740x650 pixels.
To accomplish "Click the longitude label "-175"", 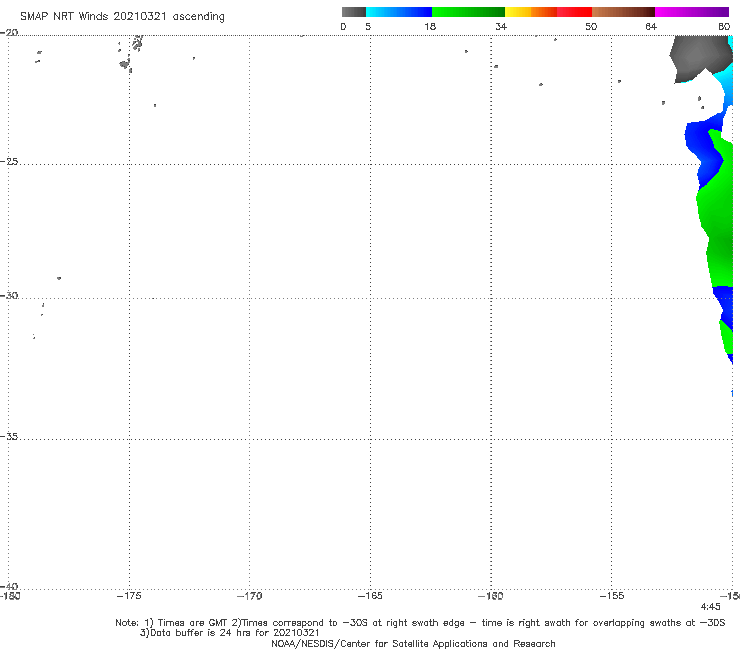I will [129, 596].
